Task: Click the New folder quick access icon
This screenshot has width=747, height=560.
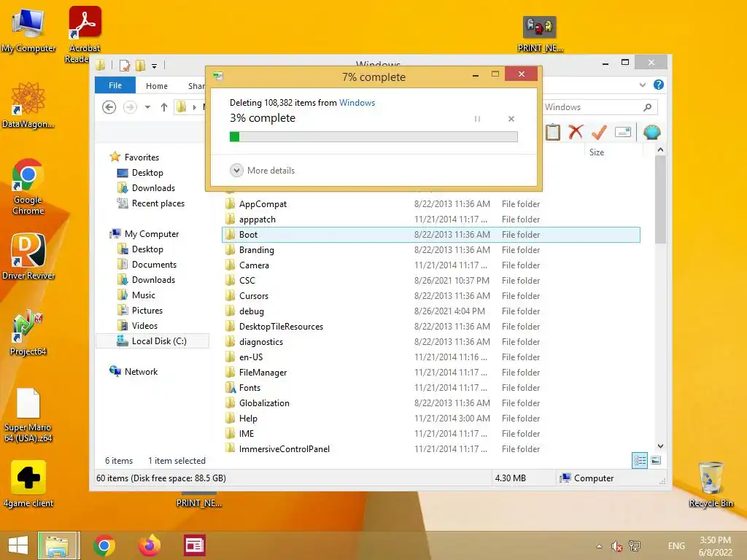Action: [141, 65]
